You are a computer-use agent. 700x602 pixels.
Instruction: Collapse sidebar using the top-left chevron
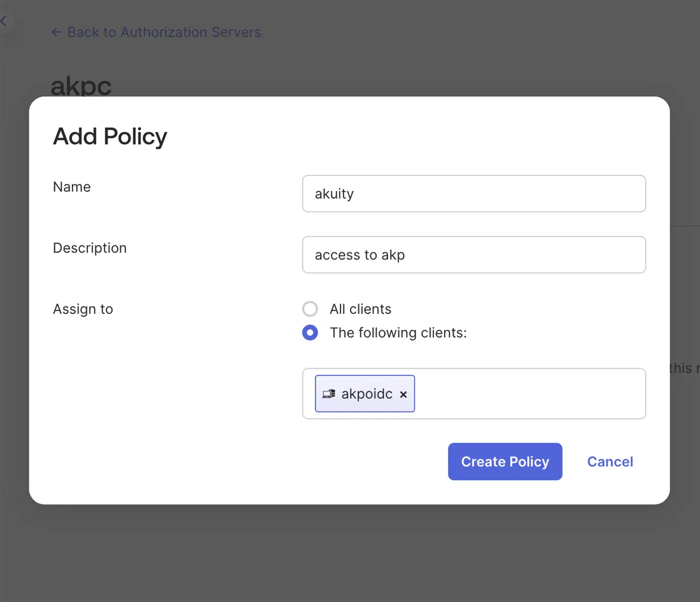tap(4, 21)
